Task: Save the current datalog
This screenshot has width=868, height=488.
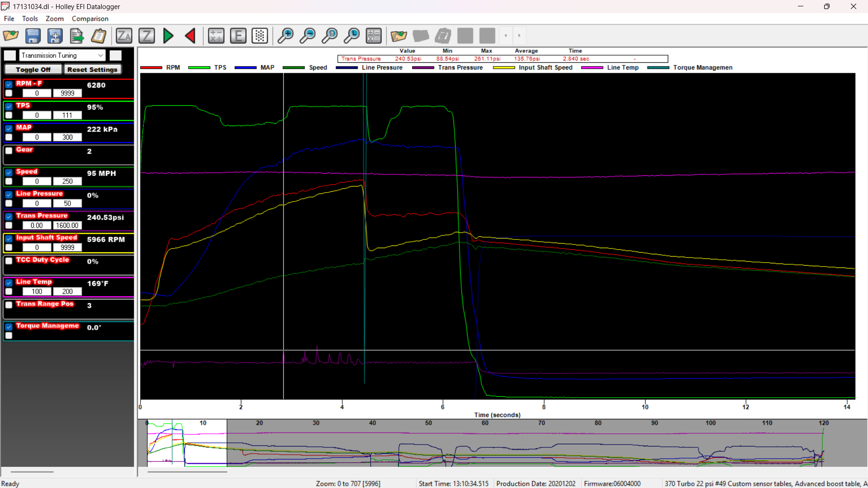Action: point(32,36)
